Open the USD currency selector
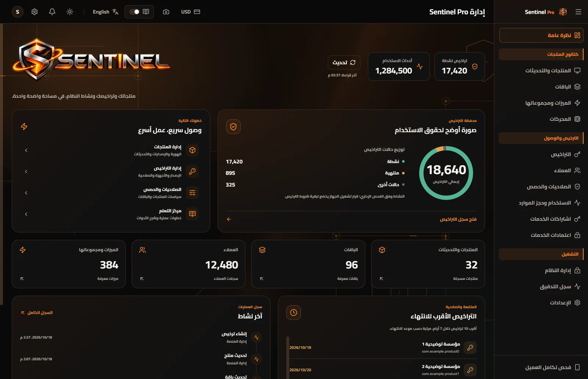588x379 pixels. point(190,12)
